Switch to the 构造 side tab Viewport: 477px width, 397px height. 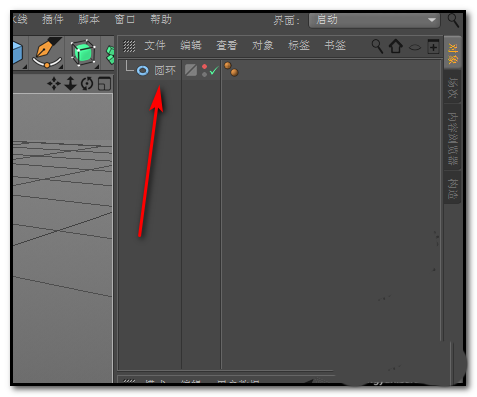pos(453,188)
